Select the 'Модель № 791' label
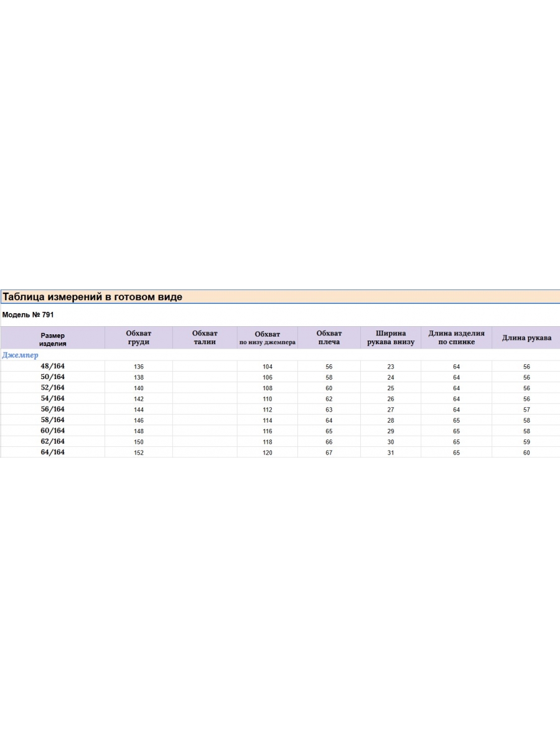Viewport: 560px width, 747px height. tap(28, 315)
